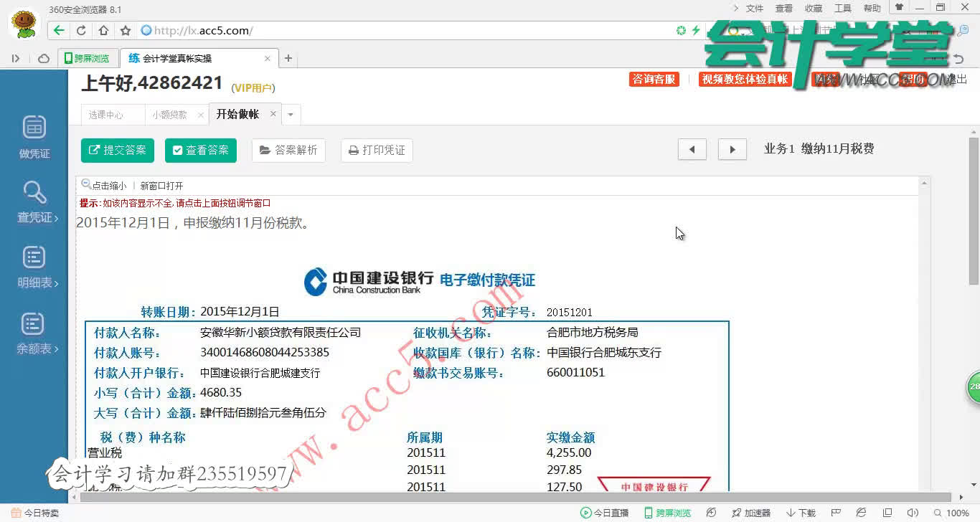Open the 查看 menu
Viewport: 980px width, 522px height.
(x=784, y=9)
